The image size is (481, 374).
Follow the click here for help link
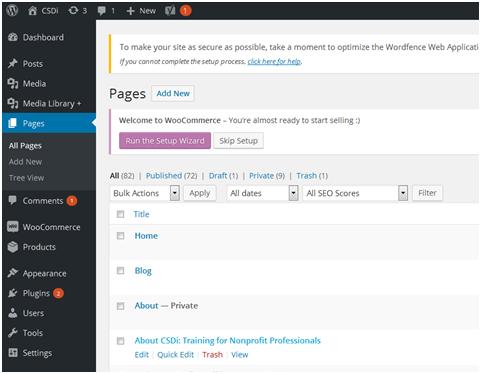coord(274,61)
